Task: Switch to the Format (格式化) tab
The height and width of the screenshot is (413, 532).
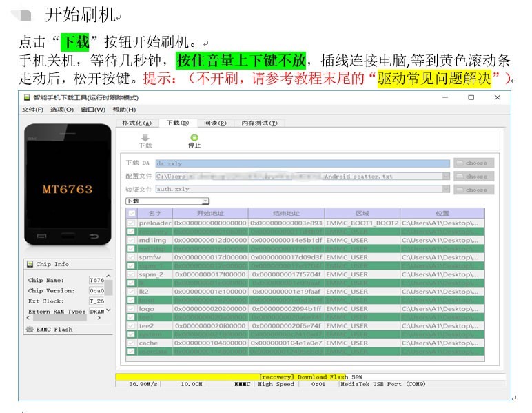Action: [136, 123]
